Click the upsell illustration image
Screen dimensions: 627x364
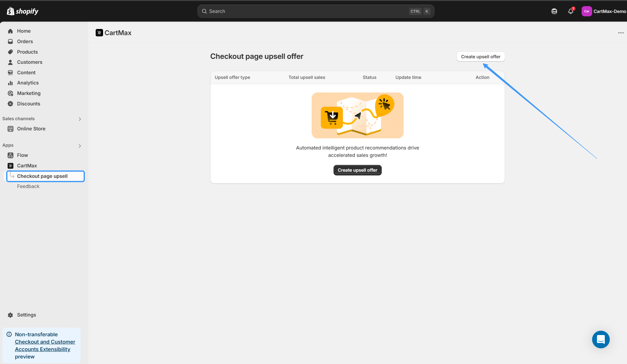click(x=357, y=115)
